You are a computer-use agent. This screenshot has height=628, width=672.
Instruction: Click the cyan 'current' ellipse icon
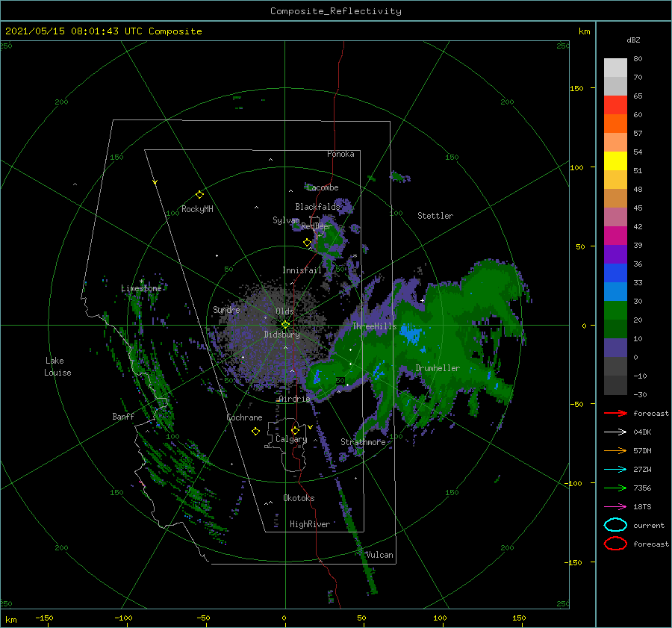pyautogui.click(x=615, y=525)
